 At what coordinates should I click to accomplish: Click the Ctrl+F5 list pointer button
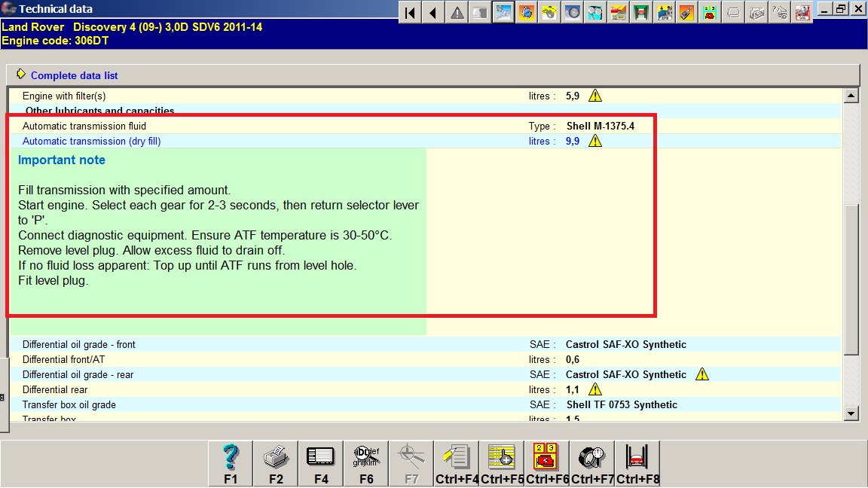coord(502,463)
